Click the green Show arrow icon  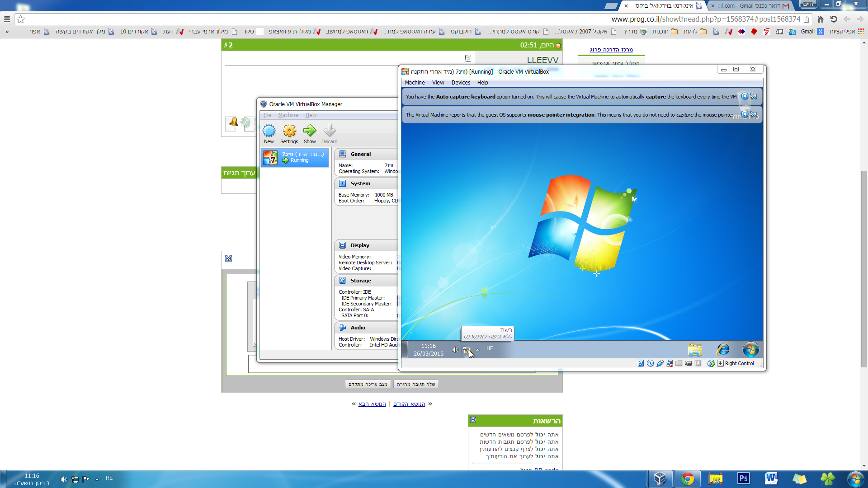tap(310, 131)
